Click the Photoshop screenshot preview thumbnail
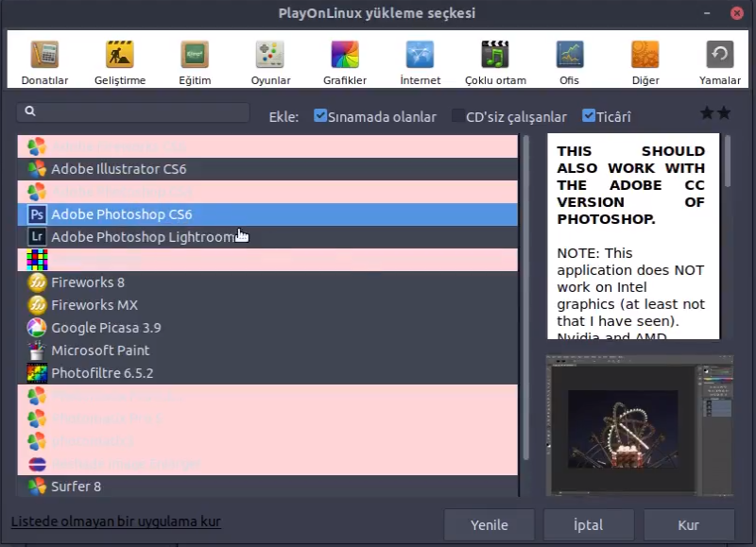Screen dimensions: 756x547 tap(640, 425)
